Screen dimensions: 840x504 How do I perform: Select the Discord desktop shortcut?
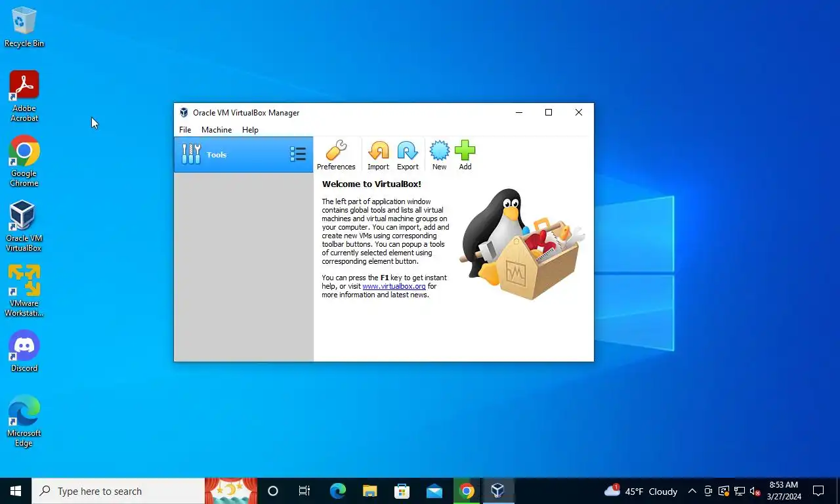tap(24, 351)
